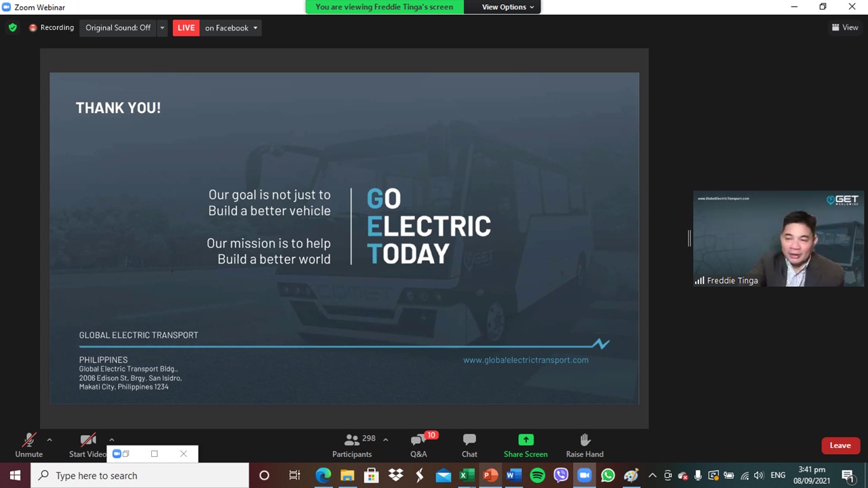868x488 pixels.
Task: Click the video panel divider handle
Action: point(688,239)
